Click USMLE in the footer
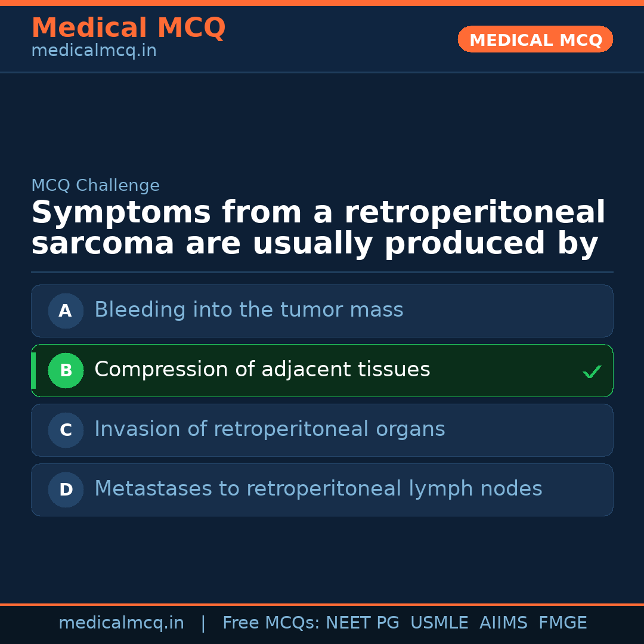Screen dimensions: 644x644 click(439, 623)
